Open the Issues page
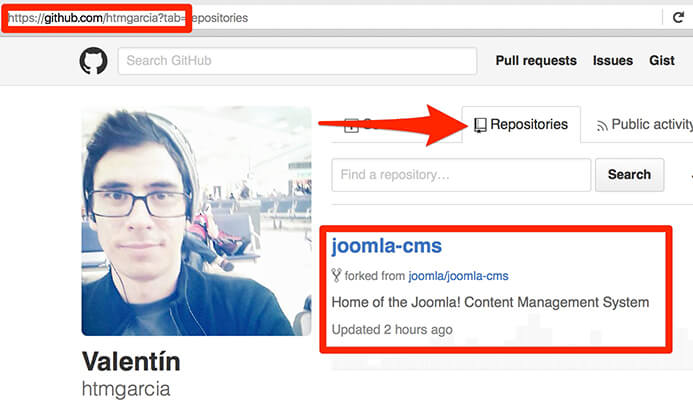The image size is (693, 401). tap(613, 61)
